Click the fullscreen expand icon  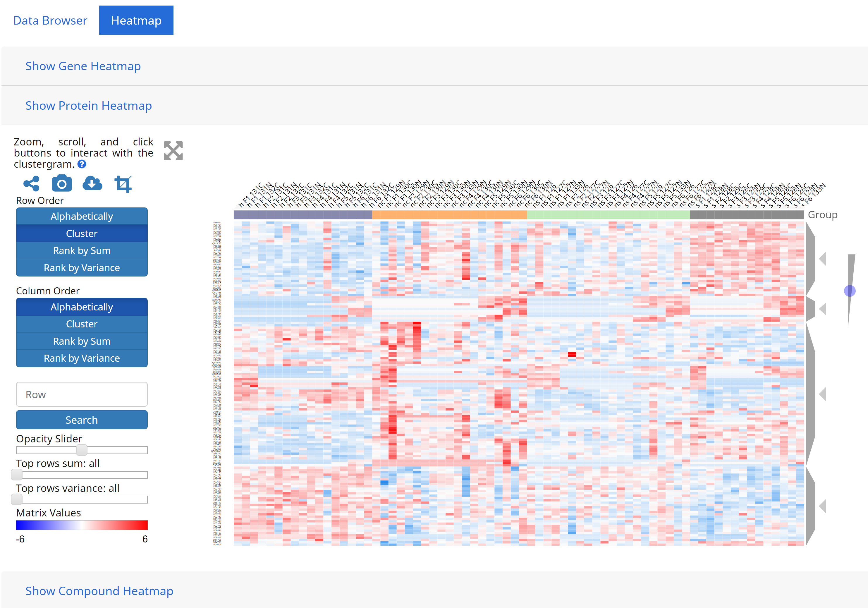173,150
